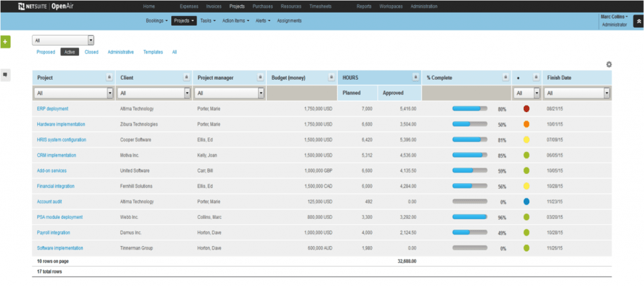Sort by Finish Date column header
This screenshot has width=644, height=286.
coord(559,78)
